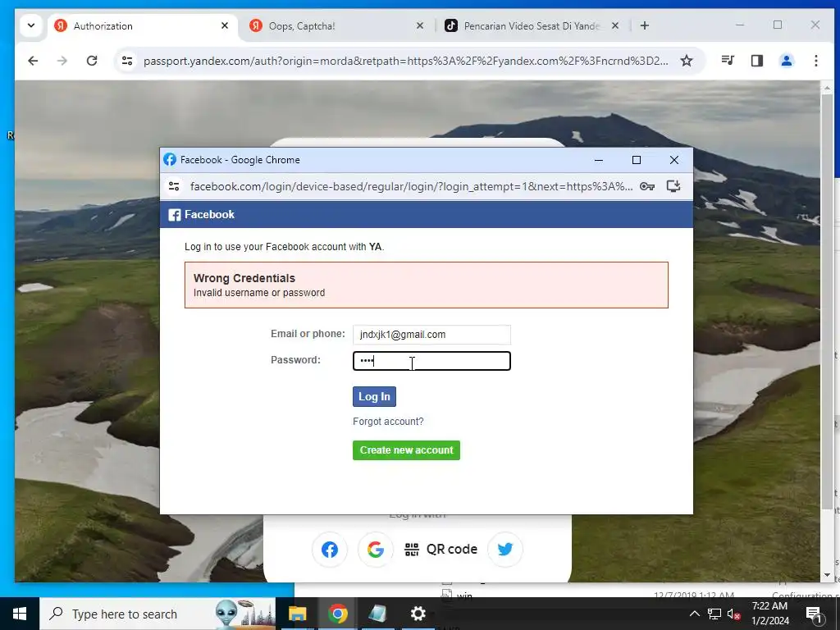840x630 pixels.
Task: Open the media controls icon in Chrome toolbar
Action: [x=728, y=61]
